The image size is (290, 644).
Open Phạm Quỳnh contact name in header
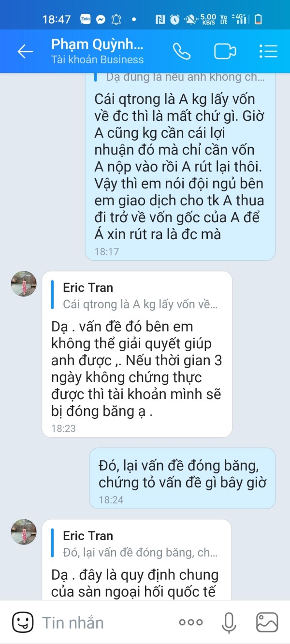(98, 44)
